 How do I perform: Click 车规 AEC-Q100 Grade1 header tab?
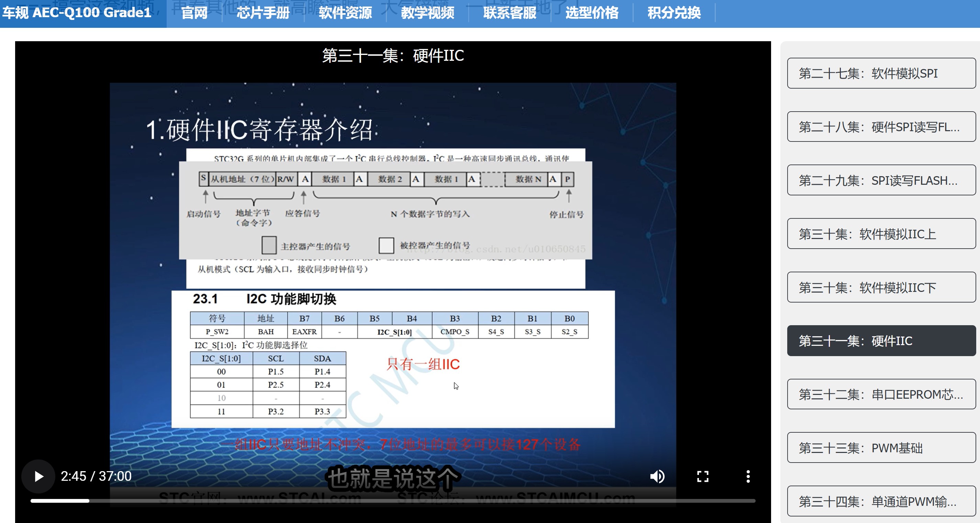coord(77,13)
